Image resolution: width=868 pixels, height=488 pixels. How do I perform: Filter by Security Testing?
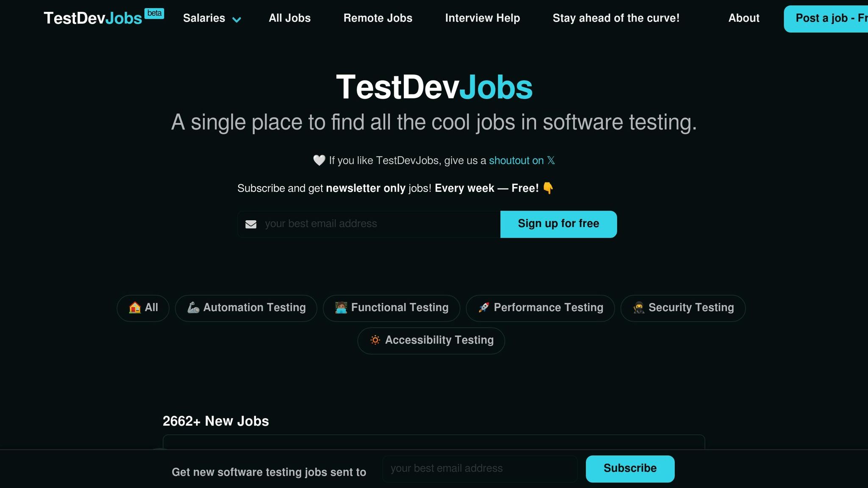click(x=683, y=308)
